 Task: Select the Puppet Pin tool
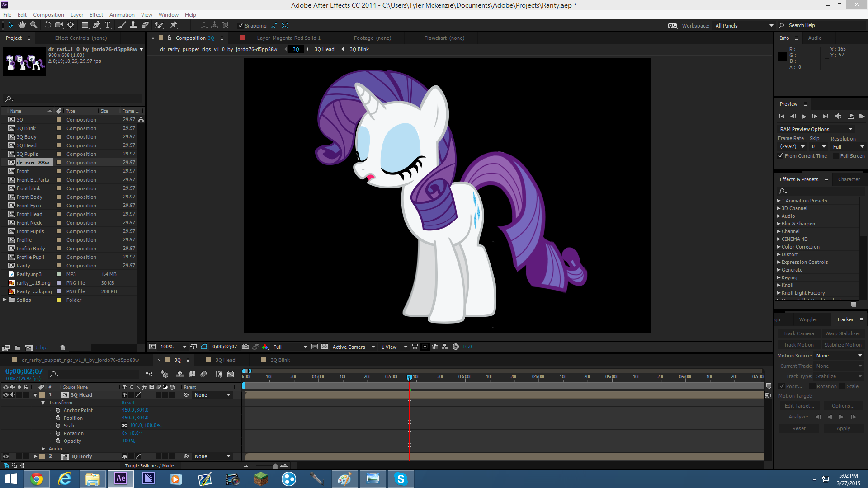tap(174, 25)
